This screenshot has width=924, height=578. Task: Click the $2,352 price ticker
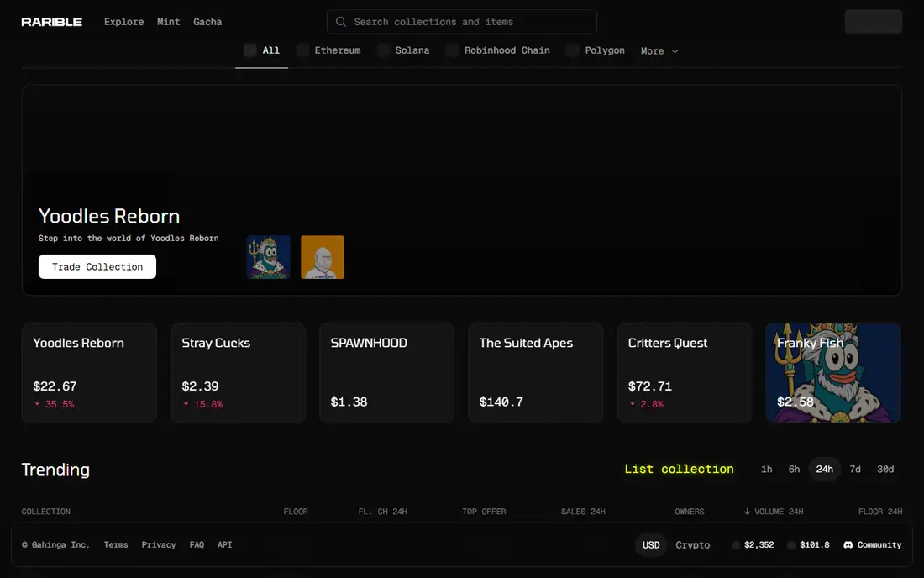point(753,545)
